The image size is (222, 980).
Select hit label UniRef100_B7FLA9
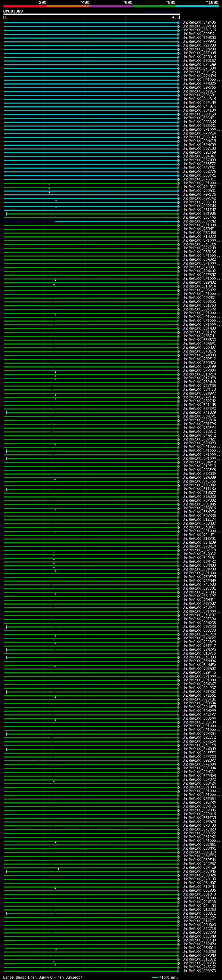(199, 64)
